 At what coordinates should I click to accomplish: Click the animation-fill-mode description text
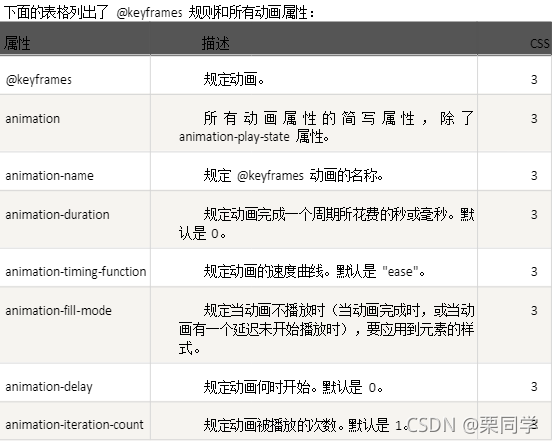coord(327,329)
